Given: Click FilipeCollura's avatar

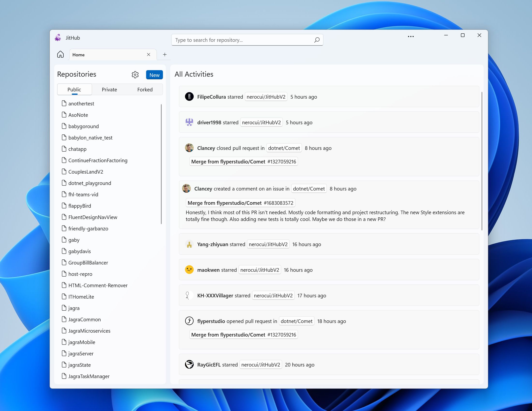Looking at the screenshot, I should (x=189, y=97).
